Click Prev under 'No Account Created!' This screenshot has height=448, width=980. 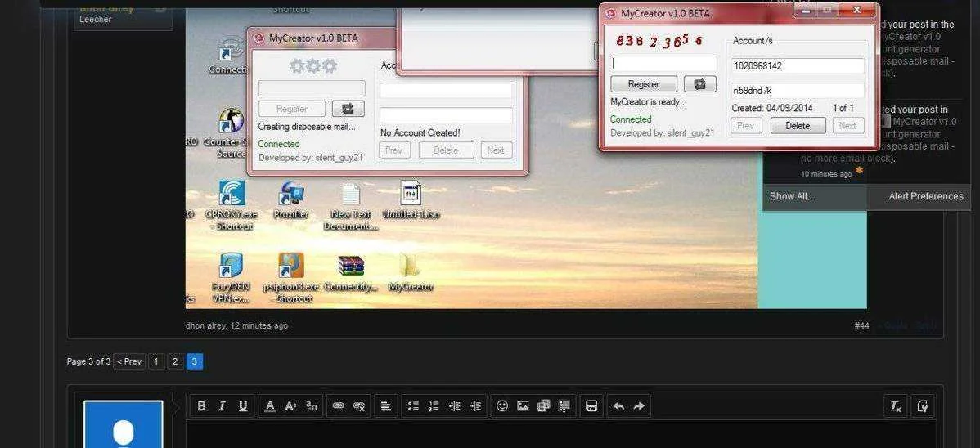(394, 150)
